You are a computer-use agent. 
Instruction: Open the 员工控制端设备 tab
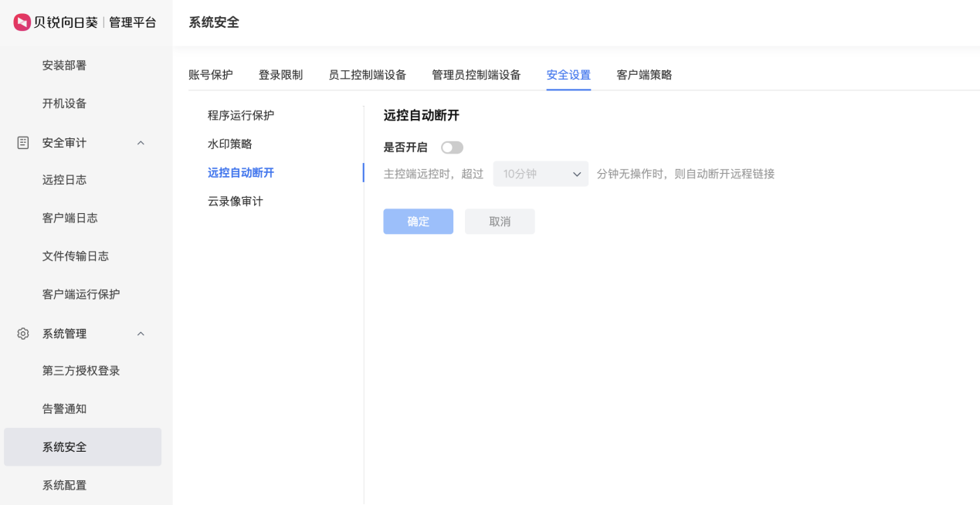coord(368,75)
